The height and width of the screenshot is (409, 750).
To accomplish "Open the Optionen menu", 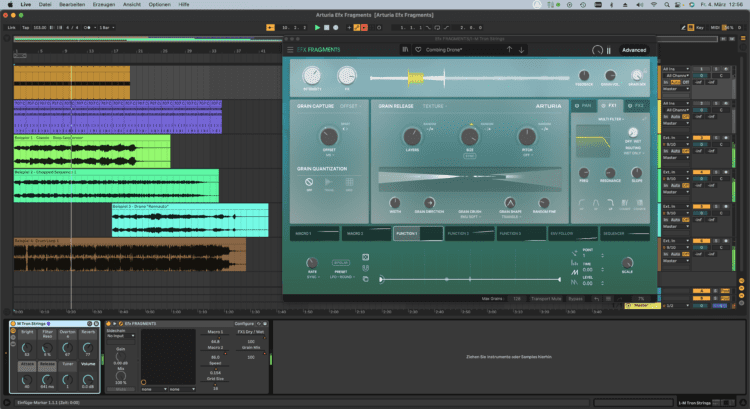I will pos(159,4).
